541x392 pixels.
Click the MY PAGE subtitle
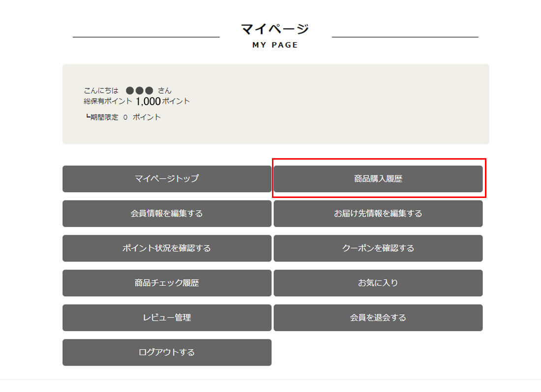[x=275, y=45]
